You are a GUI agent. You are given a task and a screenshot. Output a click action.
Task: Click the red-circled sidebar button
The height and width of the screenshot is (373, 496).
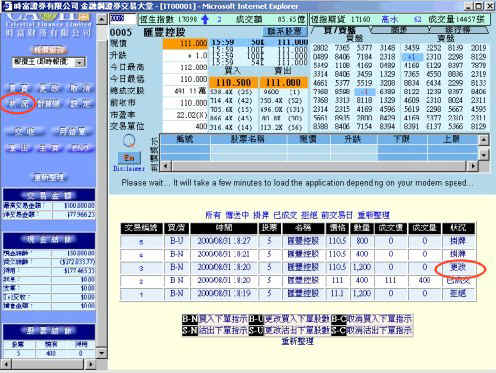[19, 104]
